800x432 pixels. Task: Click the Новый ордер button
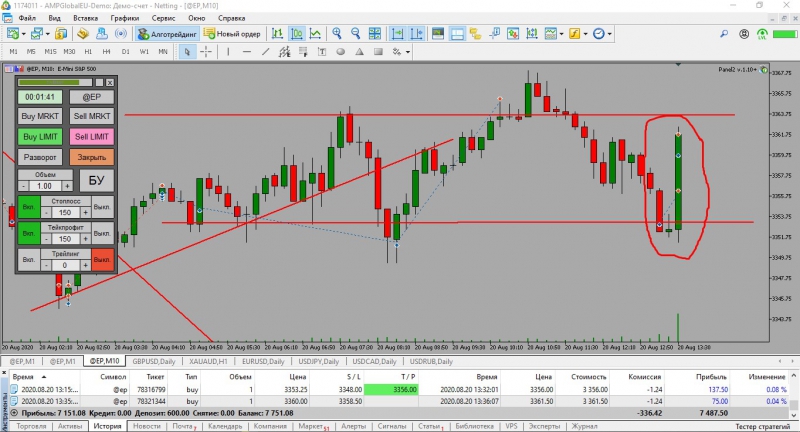[232, 34]
